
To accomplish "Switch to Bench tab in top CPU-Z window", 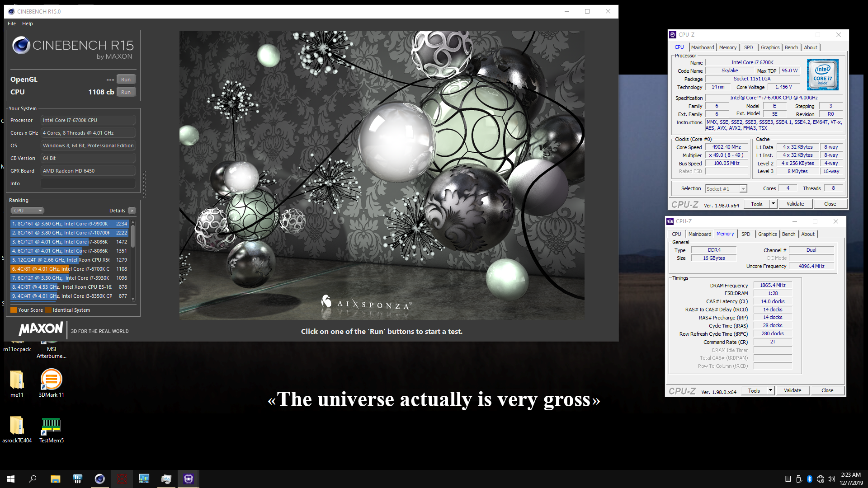I will pos(791,47).
